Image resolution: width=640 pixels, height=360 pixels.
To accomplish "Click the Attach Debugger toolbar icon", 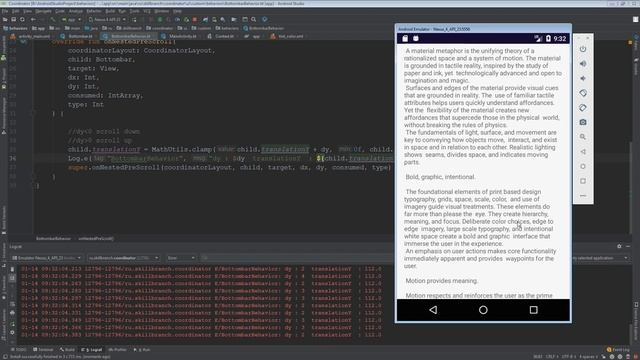I will point(186,20).
